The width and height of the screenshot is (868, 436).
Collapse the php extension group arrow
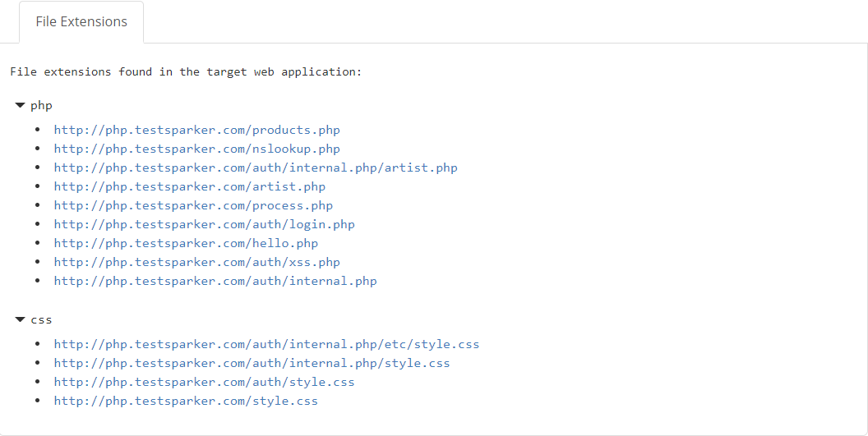pos(21,106)
